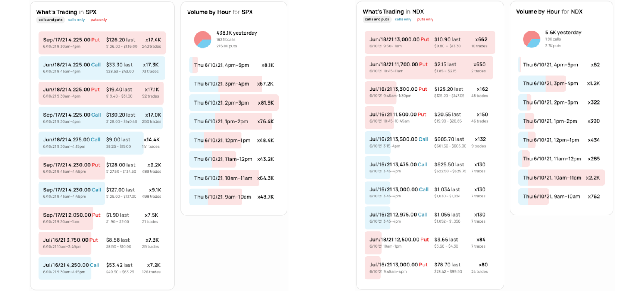
Task: Open the Jun/18/21 13,000.00 Put NDX row
Action: [x=430, y=43]
